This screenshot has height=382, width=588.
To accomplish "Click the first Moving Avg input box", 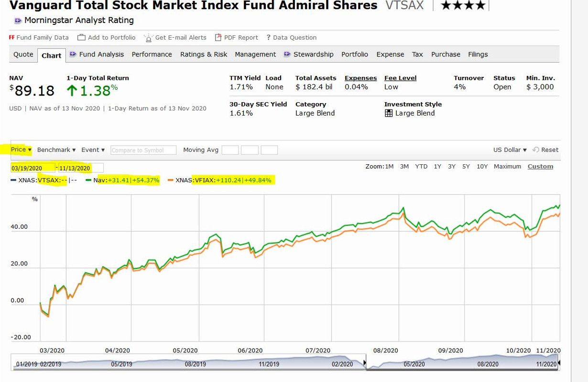I will pyautogui.click(x=230, y=150).
